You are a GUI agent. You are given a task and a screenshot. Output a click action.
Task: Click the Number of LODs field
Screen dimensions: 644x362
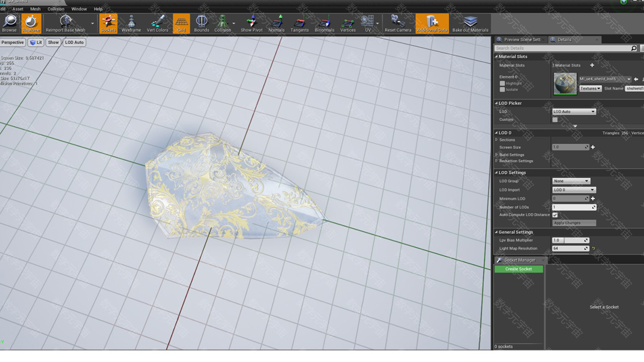[574, 207]
